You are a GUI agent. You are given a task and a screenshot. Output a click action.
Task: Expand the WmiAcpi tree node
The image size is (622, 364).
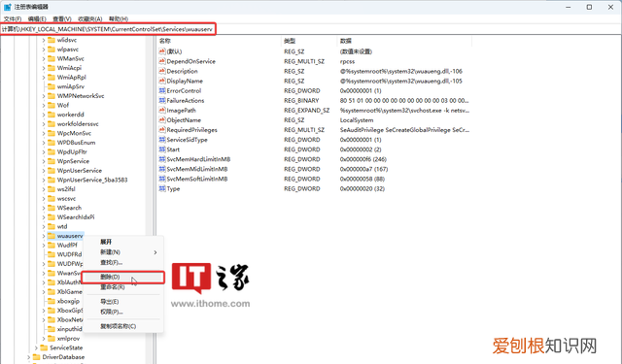tap(44, 68)
